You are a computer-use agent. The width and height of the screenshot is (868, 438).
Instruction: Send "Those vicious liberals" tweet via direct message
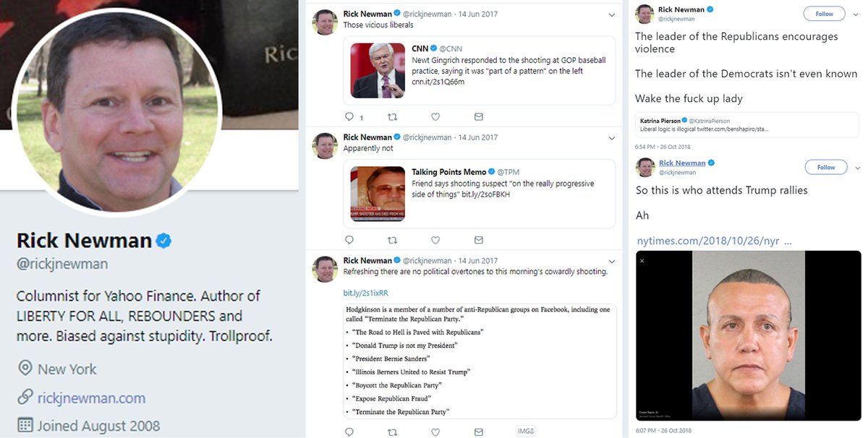click(x=478, y=116)
